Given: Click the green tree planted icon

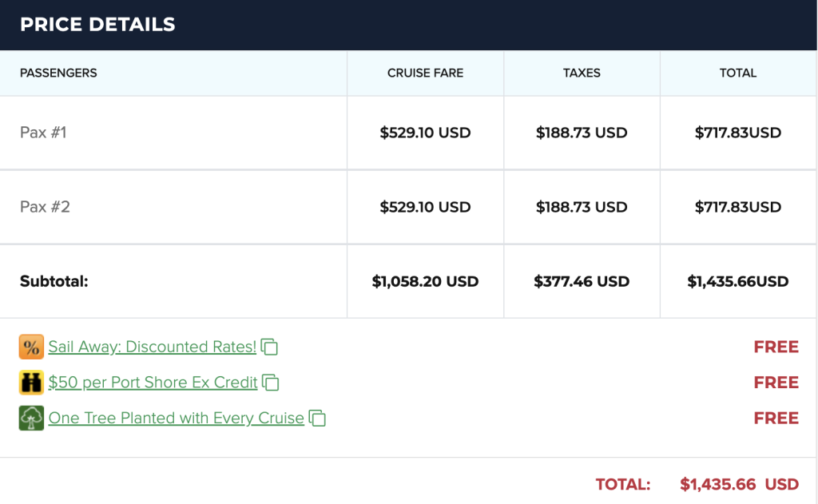Looking at the screenshot, I should [31, 418].
